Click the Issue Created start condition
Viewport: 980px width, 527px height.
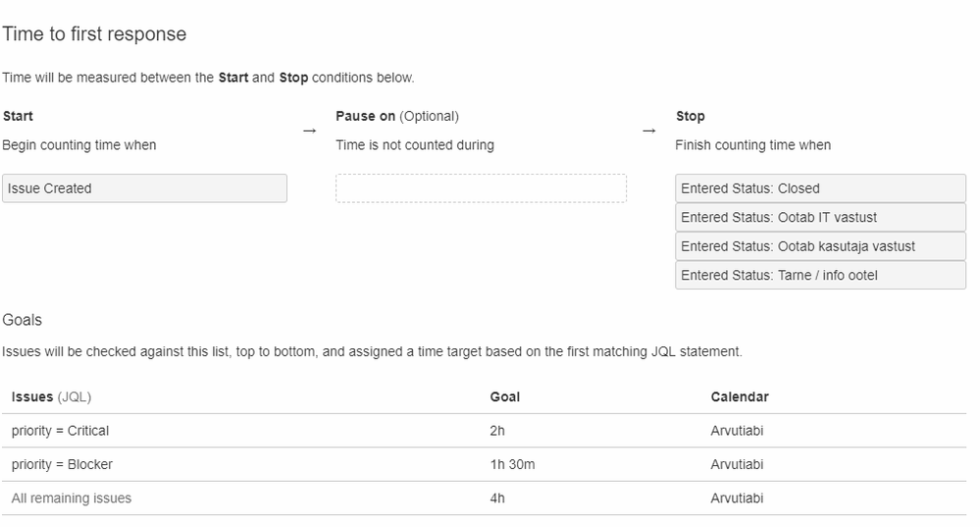tap(144, 188)
